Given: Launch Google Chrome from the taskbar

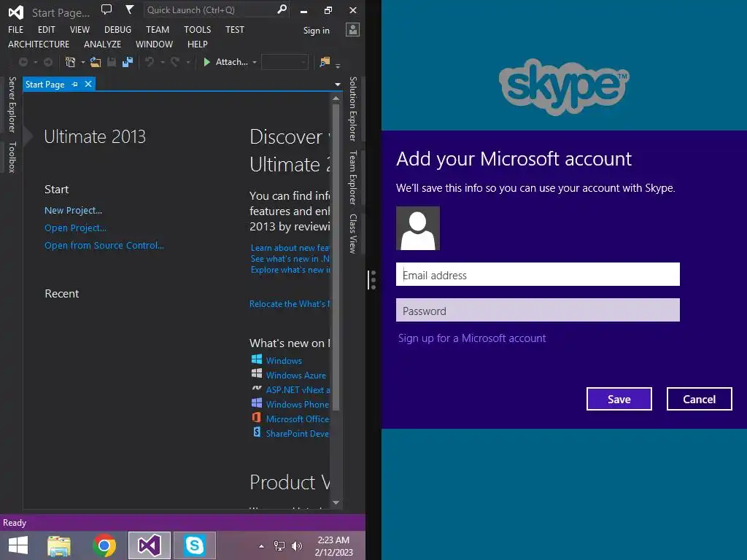Looking at the screenshot, I should [x=104, y=545].
